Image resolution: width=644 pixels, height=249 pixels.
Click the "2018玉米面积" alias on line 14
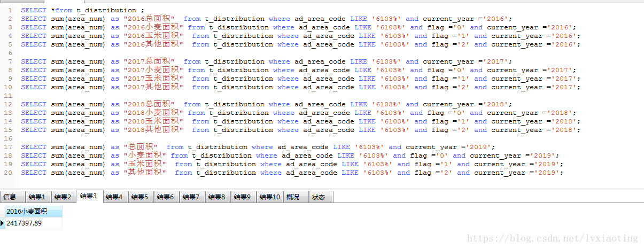(153, 121)
